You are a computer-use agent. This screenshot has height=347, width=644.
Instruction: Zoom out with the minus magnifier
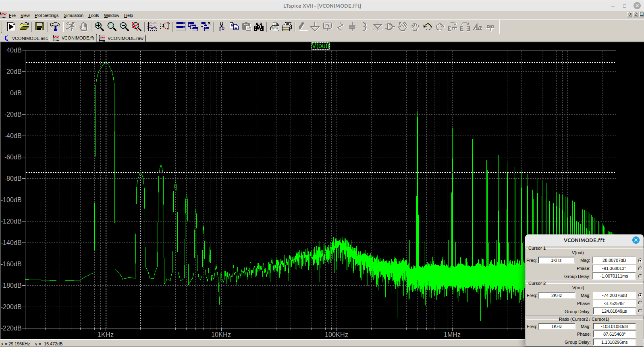pyautogui.click(x=124, y=27)
